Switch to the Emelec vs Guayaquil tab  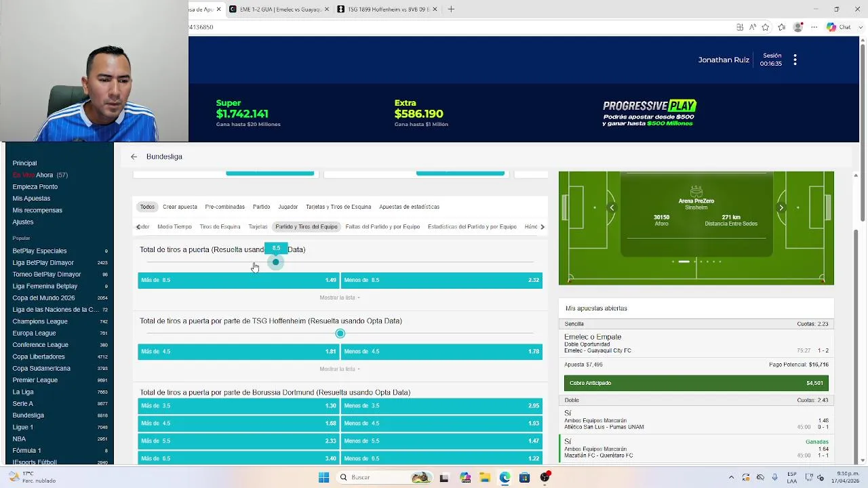point(279,9)
